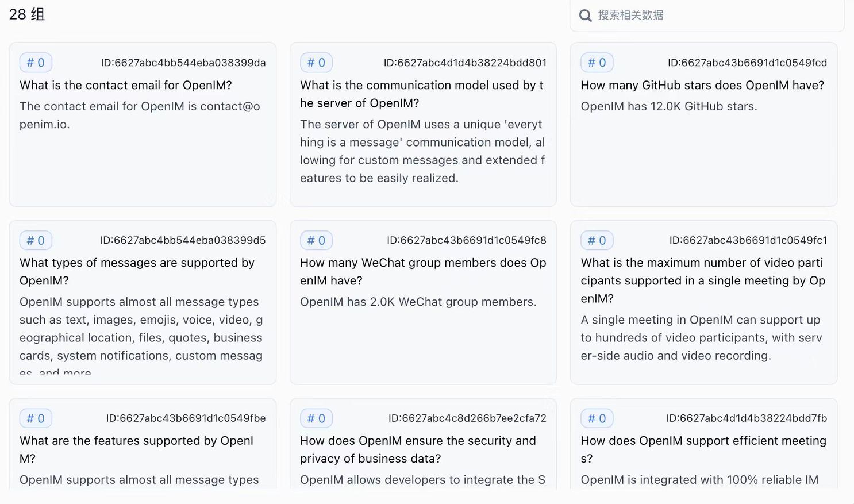
Task: Click the #0 badge on security and privacy card
Action: pyautogui.click(x=316, y=418)
